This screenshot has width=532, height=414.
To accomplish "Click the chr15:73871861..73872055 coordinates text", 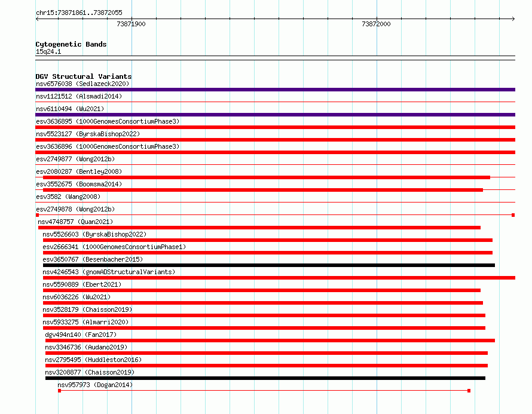I will pos(79,13).
